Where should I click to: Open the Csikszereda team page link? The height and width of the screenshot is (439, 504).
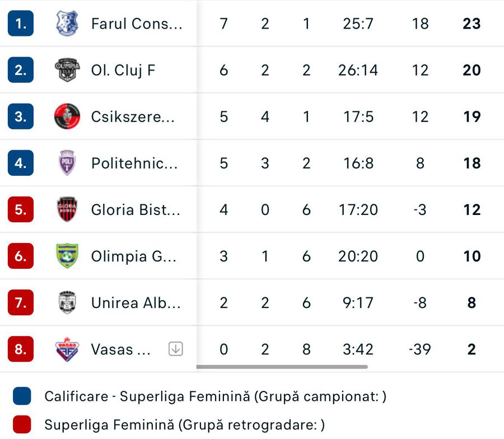[x=128, y=116]
